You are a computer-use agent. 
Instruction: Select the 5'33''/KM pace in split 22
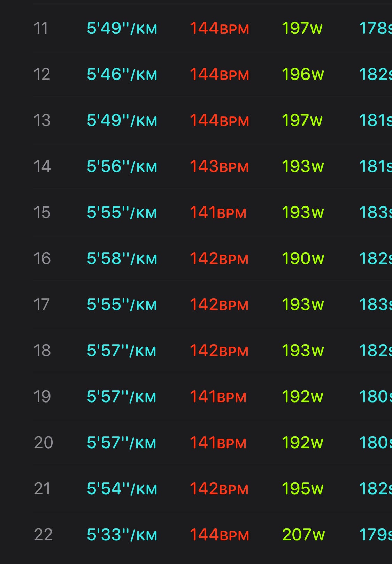tap(122, 535)
